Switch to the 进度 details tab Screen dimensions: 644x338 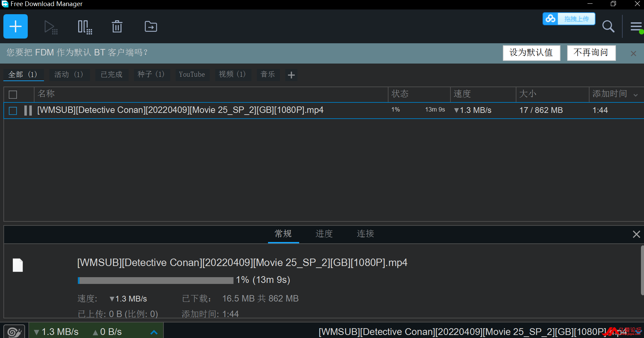click(x=324, y=234)
